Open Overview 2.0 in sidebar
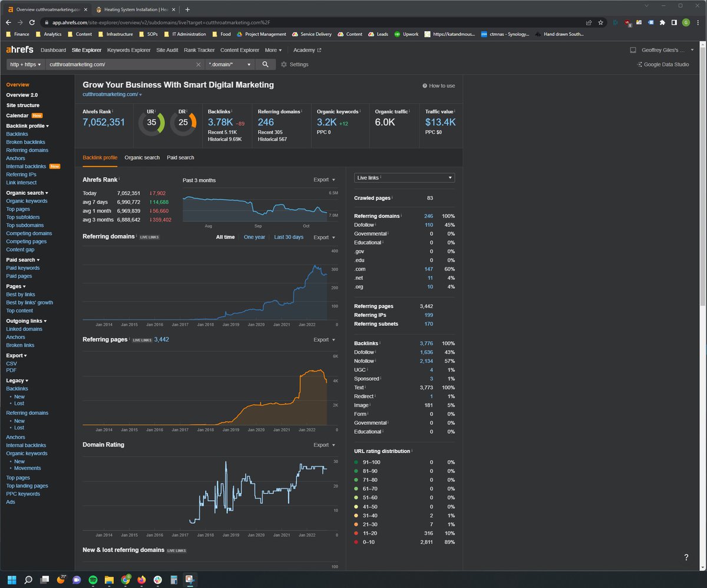The image size is (707, 588). tap(22, 95)
